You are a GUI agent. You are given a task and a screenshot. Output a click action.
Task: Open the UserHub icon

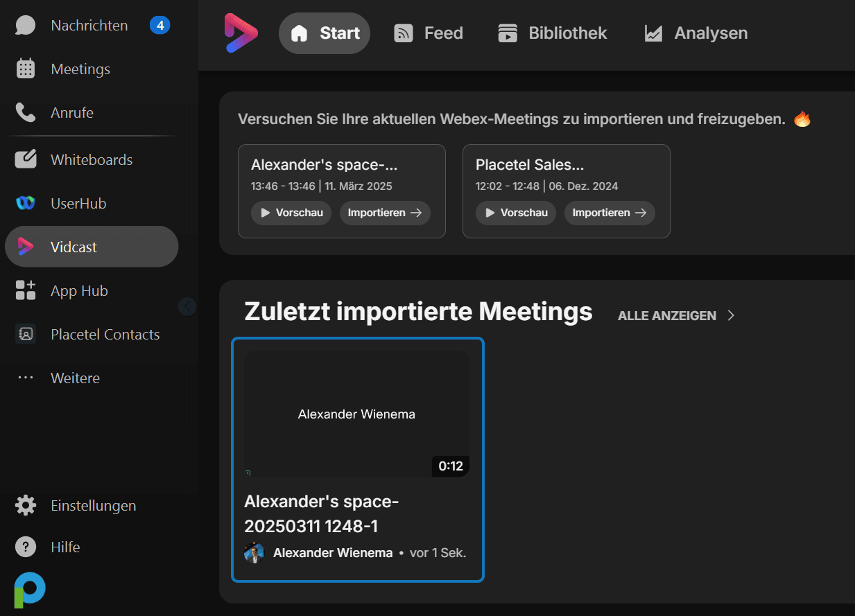(x=26, y=203)
